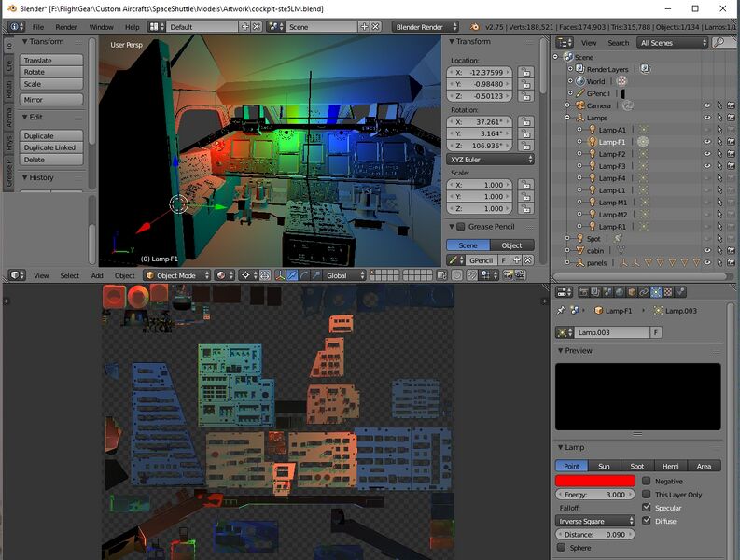Click the snap magnet icon in 3D header
The width and height of the screenshot is (740, 560).
coord(471,275)
